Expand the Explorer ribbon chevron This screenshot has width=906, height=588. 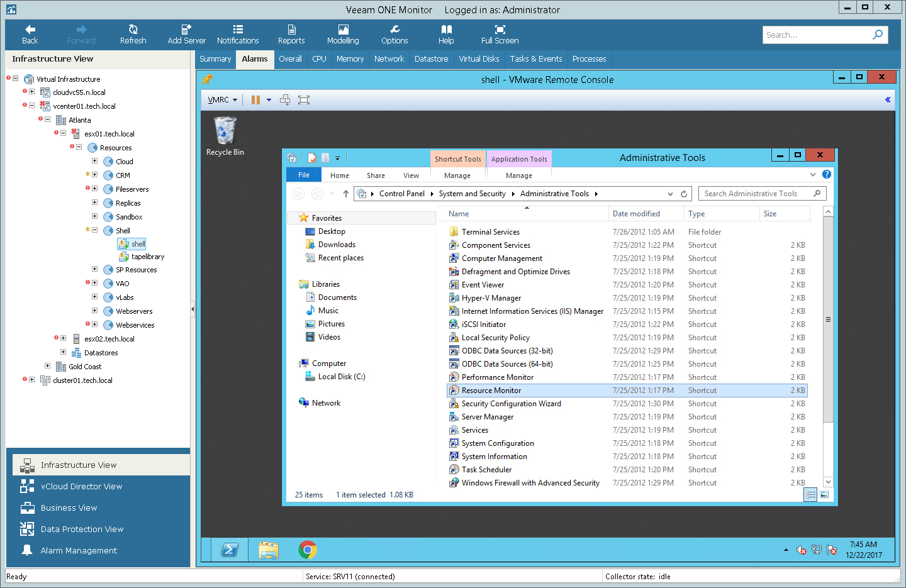click(813, 174)
